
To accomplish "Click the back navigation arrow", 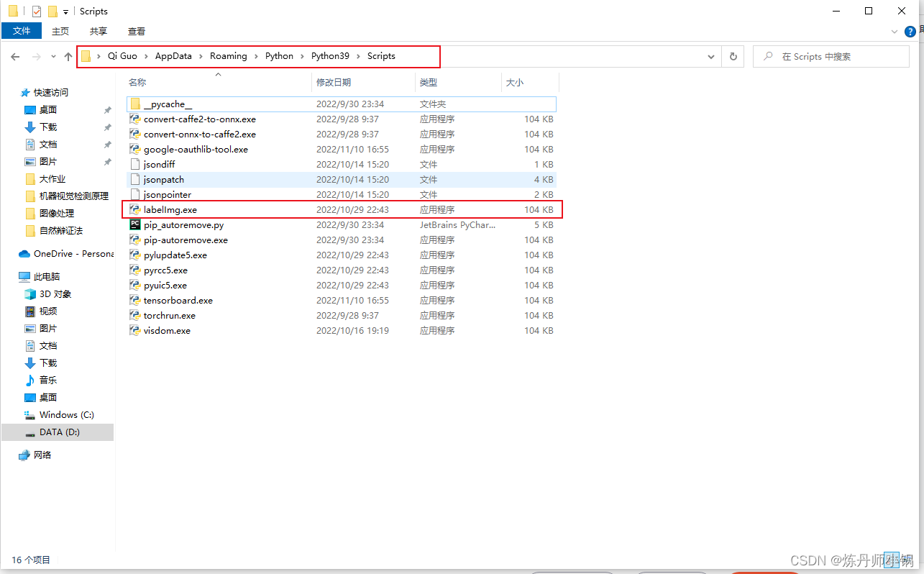I will pos(15,55).
